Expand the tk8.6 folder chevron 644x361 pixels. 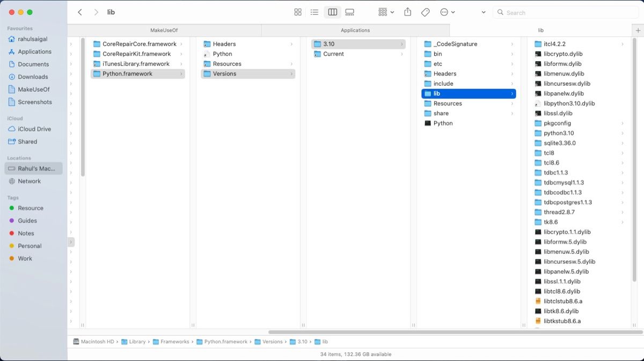(623, 222)
